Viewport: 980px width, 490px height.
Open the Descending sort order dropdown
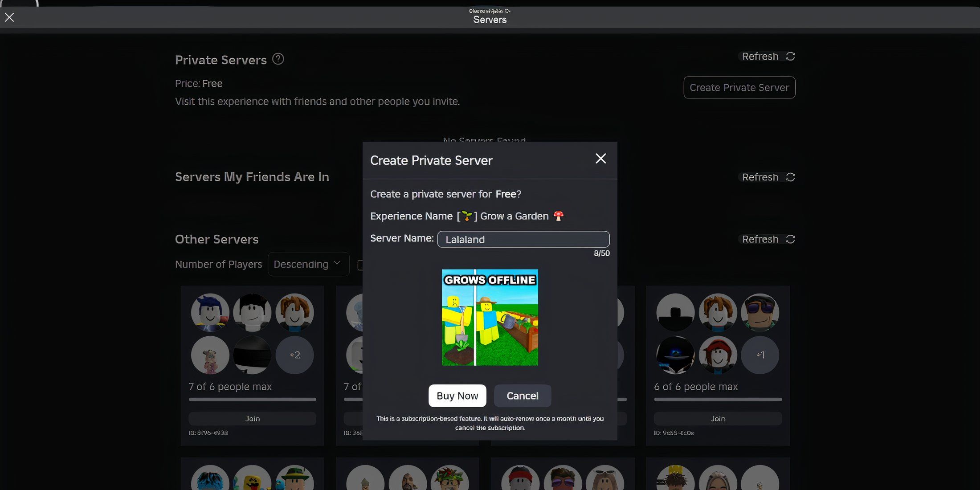pyautogui.click(x=308, y=264)
